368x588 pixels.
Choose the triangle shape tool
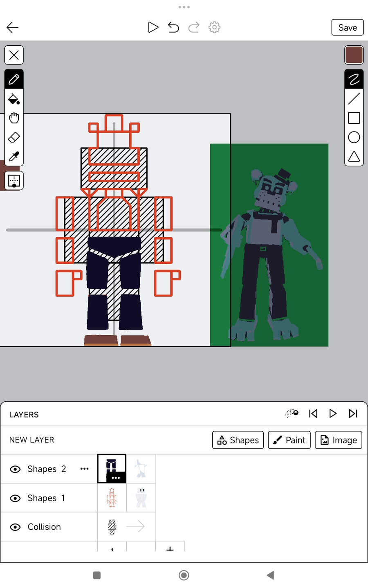354,156
